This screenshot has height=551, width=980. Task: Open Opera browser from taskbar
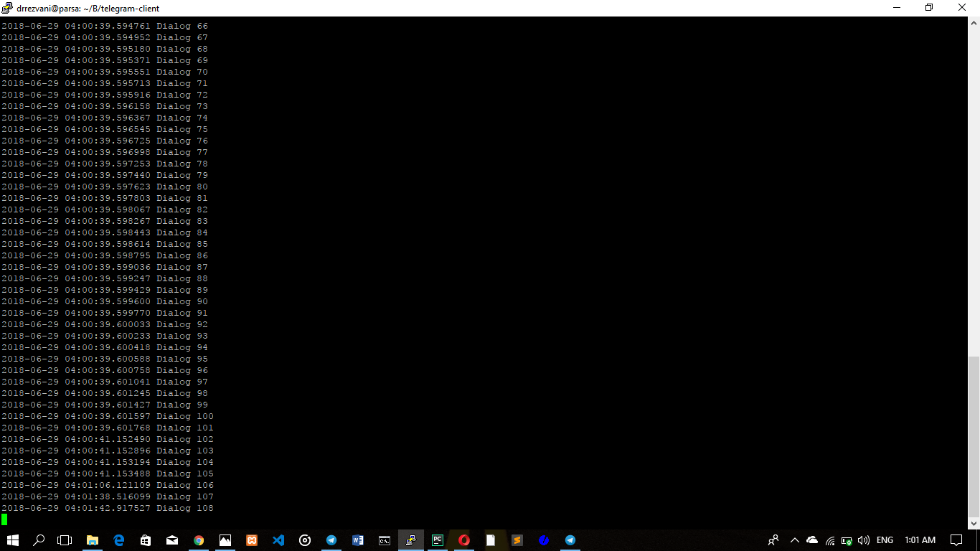[x=464, y=540]
